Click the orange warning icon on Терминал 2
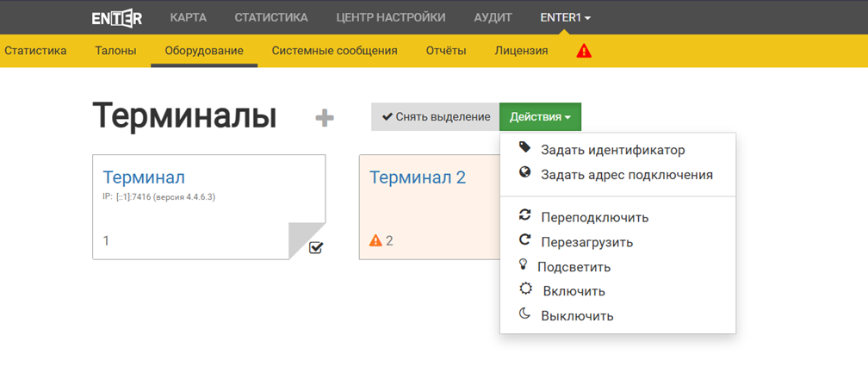Screen dimensions: 868x379 (x=375, y=240)
